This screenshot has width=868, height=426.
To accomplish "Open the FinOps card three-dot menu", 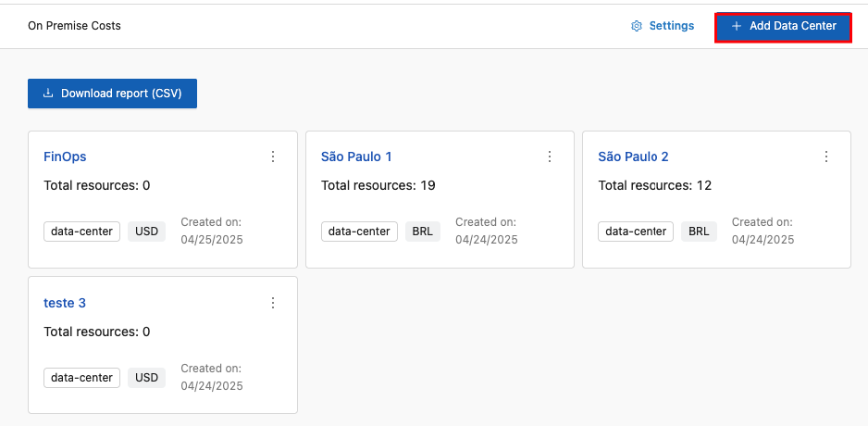I will tap(273, 157).
